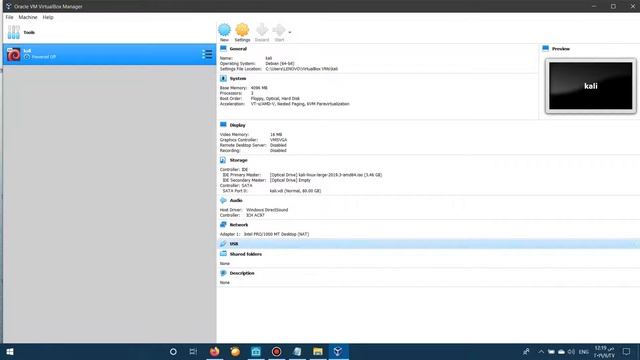Open Firefox from the taskbar
This screenshot has width=640, height=360.
tap(214, 352)
